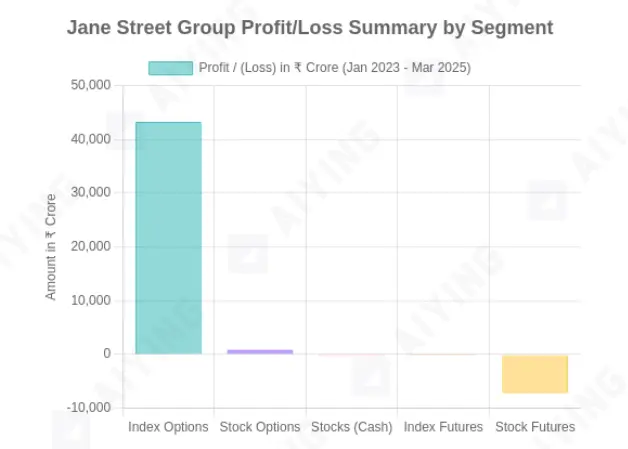Click the 0 y-axis tick label

click(106, 354)
